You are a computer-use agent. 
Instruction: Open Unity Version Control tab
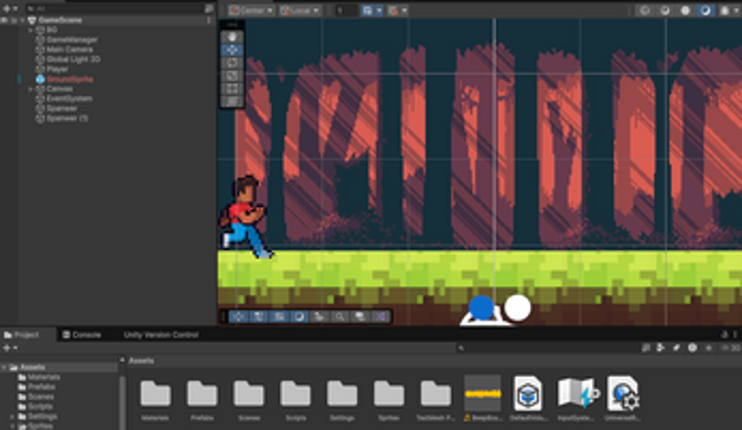[161, 335]
